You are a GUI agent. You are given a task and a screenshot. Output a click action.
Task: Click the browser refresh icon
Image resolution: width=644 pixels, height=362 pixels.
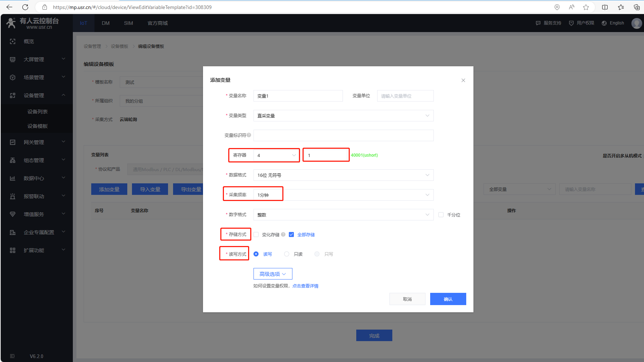pos(25,7)
